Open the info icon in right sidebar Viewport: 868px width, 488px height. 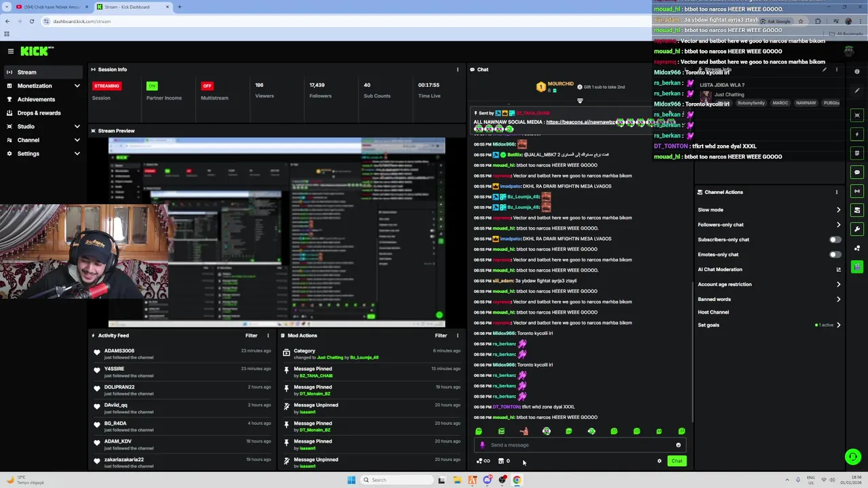click(857, 72)
